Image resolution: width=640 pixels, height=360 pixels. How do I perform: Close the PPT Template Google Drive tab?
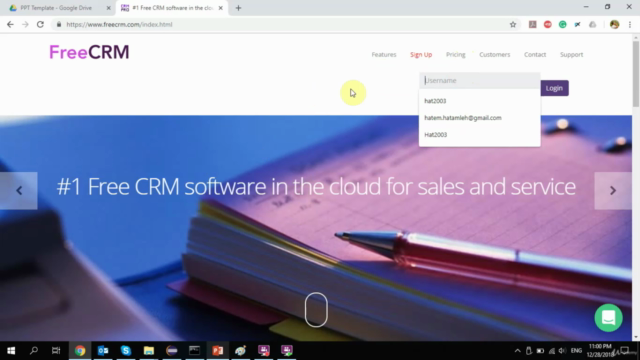[x=109, y=8]
